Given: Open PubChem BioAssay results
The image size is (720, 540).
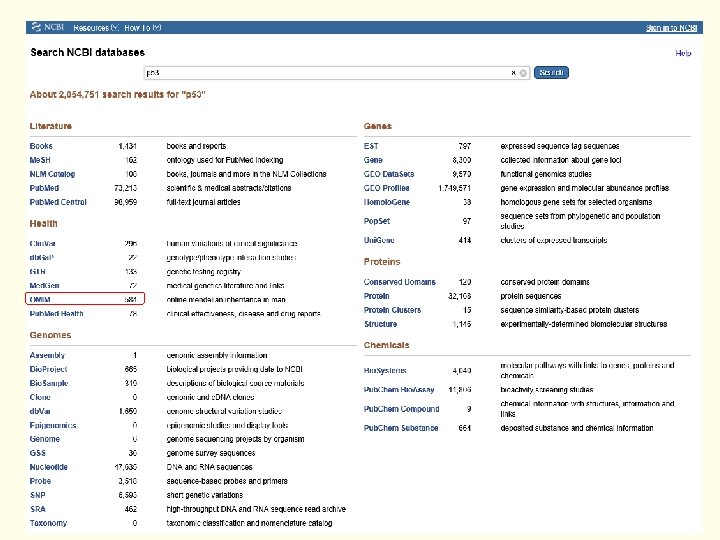Looking at the screenshot, I should [399, 389].
